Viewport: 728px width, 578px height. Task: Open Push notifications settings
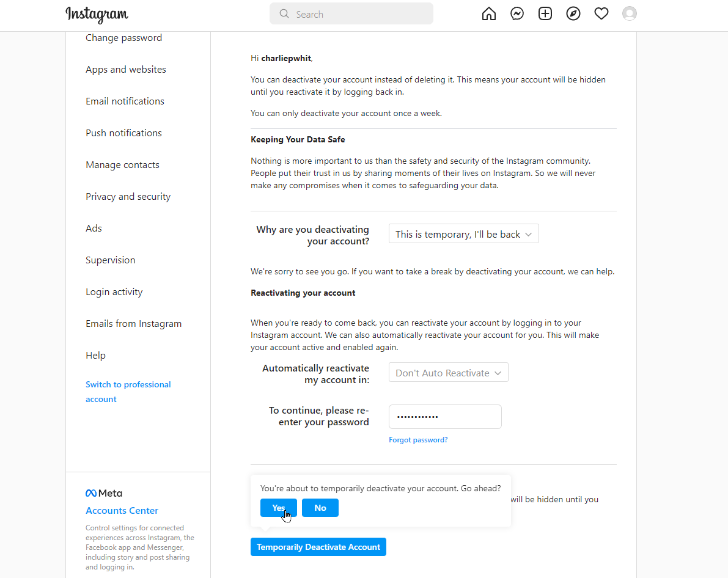click(x=123, y=133)
